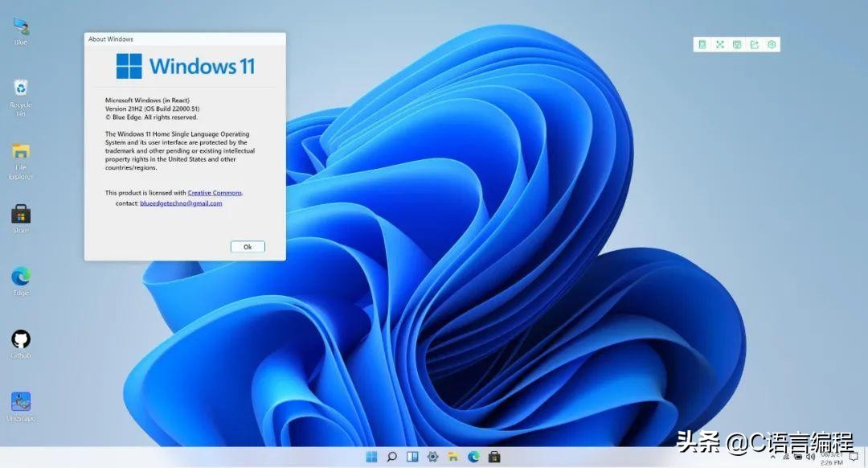This screenshot has width=868, height=468.
Task: Open Task View from the taskbar
Action: (x=411, y=456)
